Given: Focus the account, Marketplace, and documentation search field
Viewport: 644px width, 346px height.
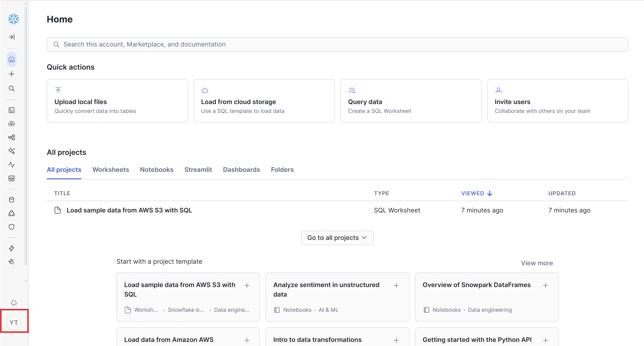Looking at the screenshot, I should pyautogui.click(x=337, y=44).
